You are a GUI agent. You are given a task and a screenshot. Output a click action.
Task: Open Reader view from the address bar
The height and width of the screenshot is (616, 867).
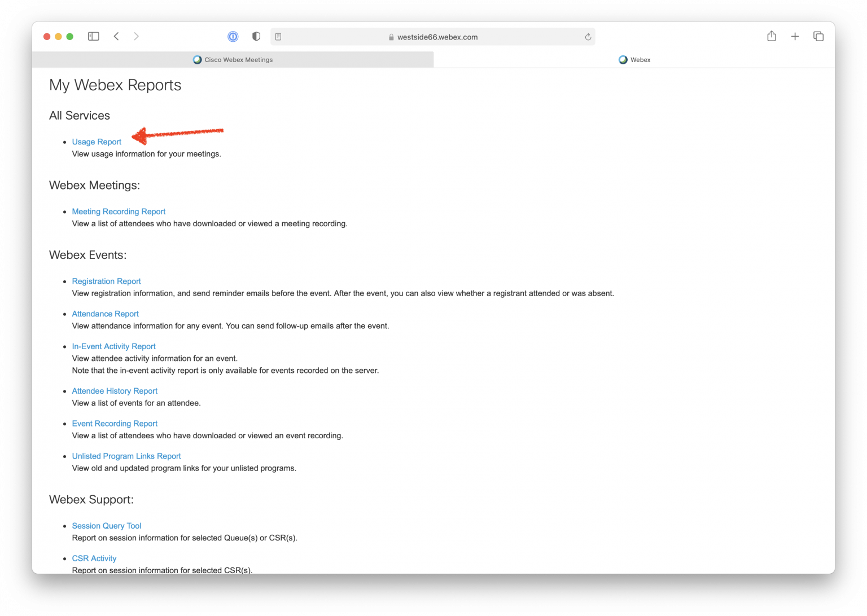point(278,36)
